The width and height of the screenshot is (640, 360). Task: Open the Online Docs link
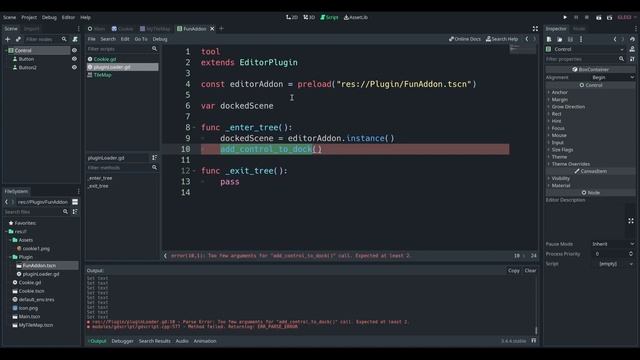465,39
